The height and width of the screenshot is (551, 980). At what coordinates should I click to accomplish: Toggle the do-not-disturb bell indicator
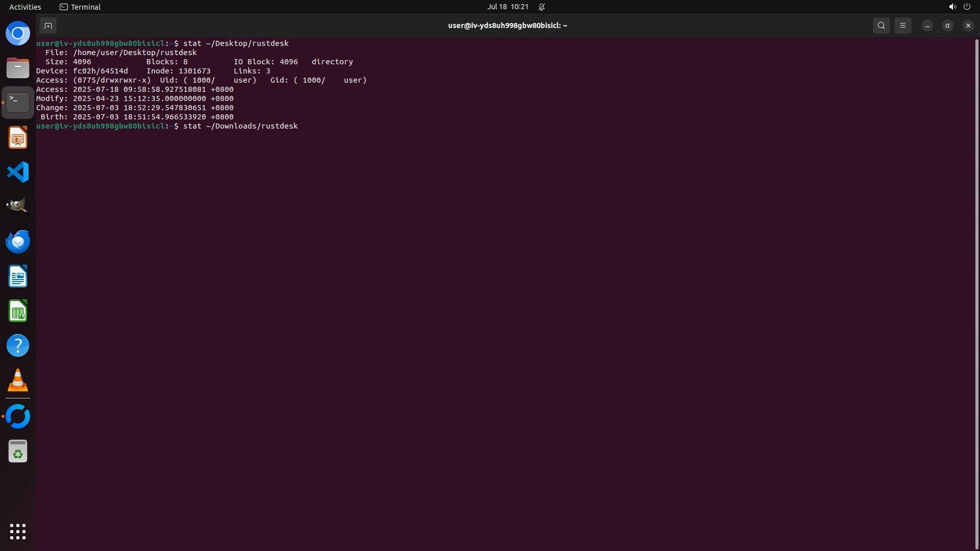(542, 7)
